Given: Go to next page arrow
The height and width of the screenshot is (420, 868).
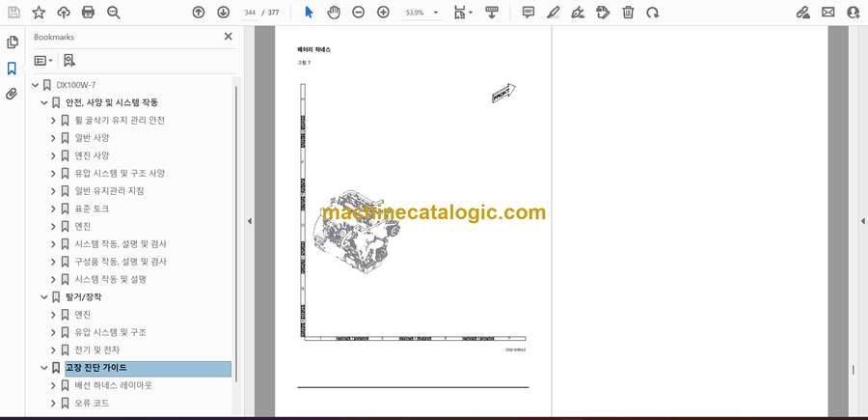Looking at the screenshot, I should [223, 13].
